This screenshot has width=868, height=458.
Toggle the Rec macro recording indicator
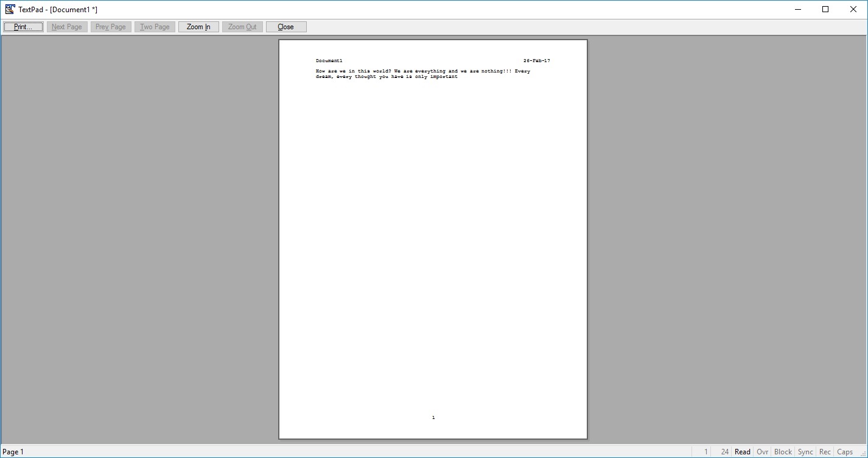coord(824,451)
